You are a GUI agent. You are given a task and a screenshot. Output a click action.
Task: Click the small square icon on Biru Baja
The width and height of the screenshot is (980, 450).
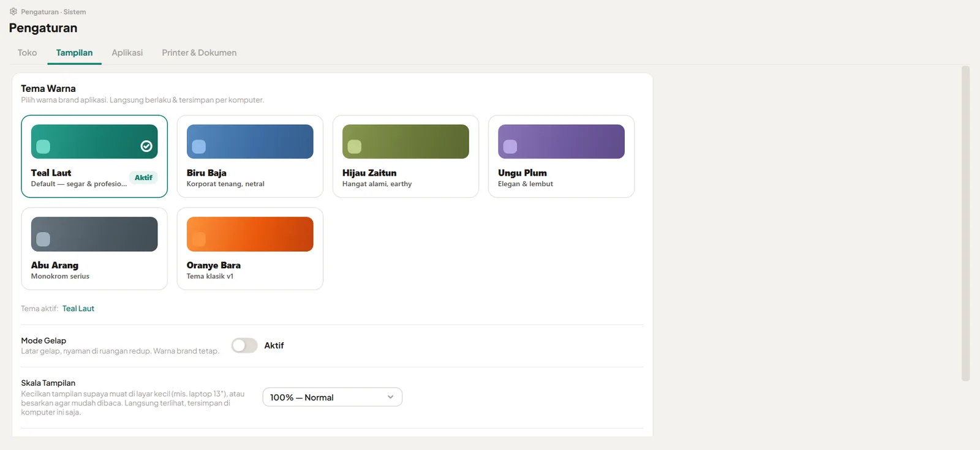coord(199,146)
